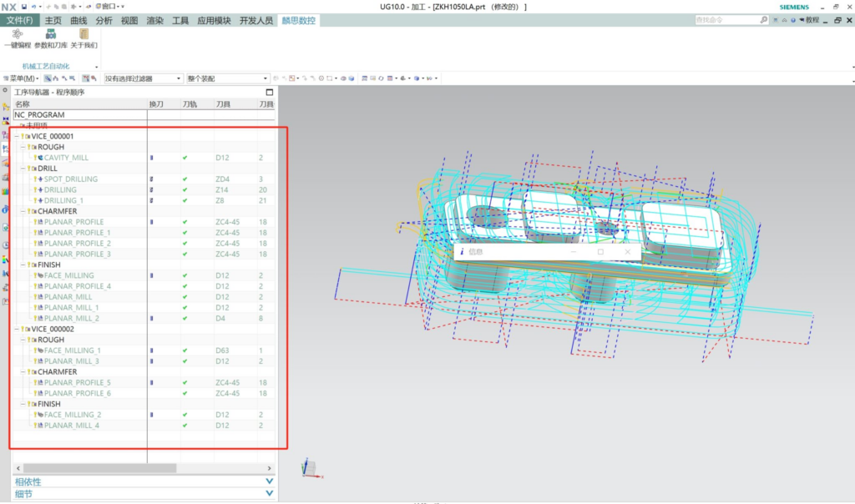
Task: Select the NC_PROGRAM root node
Action: (39, 115)
